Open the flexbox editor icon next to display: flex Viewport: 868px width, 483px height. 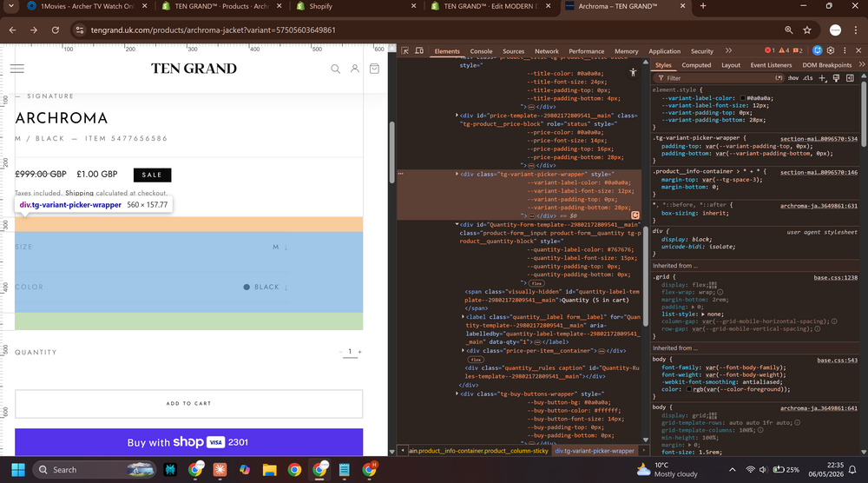(713, 285)
